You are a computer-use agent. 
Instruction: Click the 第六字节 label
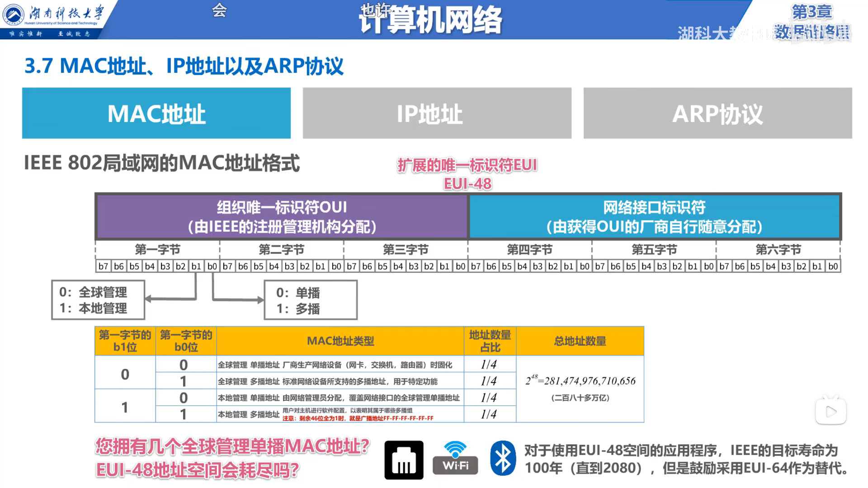click(778, 249)
